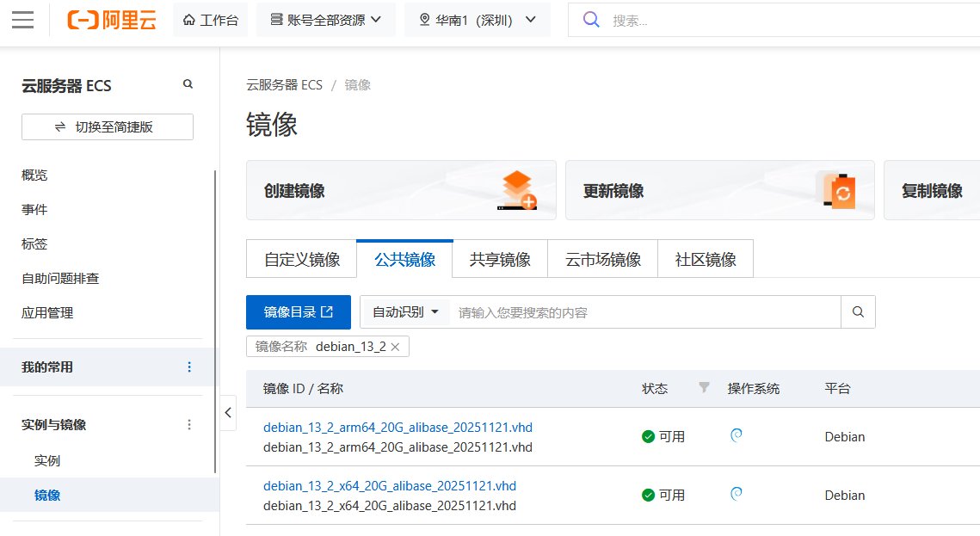The image size is (980, 536).
Task: Click the Alibaba Cloud logo
Action: pos(112,20)
